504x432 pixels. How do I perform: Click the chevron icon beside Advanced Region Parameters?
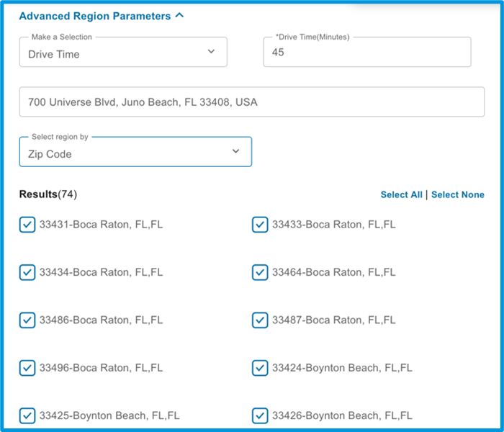tap(179, 15)
